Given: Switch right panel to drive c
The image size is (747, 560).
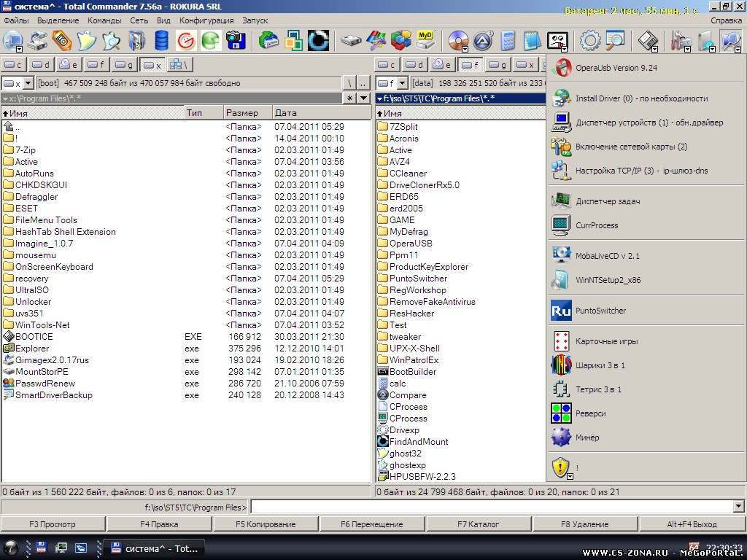Looking at the screenshot, I should (x=387, y=65).
